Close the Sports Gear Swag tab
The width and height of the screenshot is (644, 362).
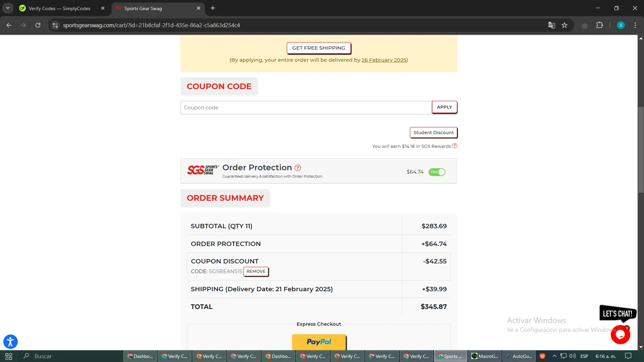pyautogui.click(x=198, y=8)
